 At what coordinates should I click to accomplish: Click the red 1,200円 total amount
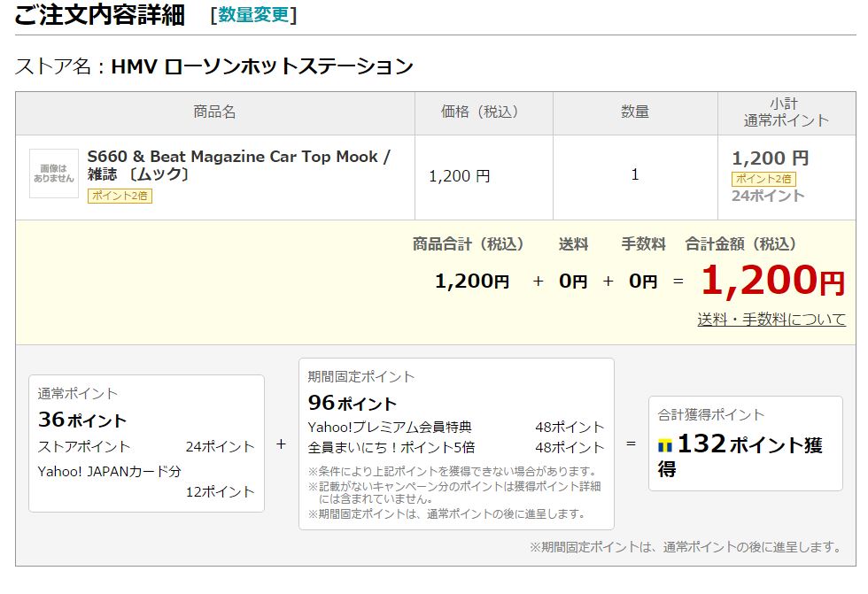(772, 281)
